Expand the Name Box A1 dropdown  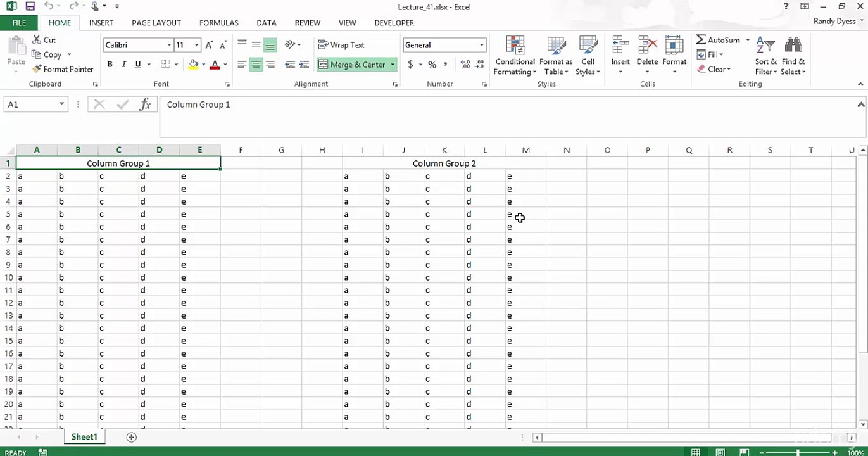(x=61, y=104)
